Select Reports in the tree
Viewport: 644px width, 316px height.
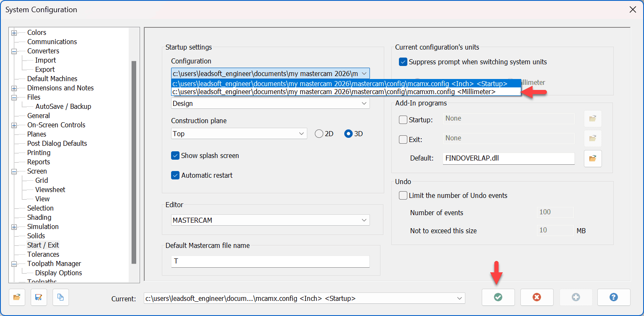point(39,162)
